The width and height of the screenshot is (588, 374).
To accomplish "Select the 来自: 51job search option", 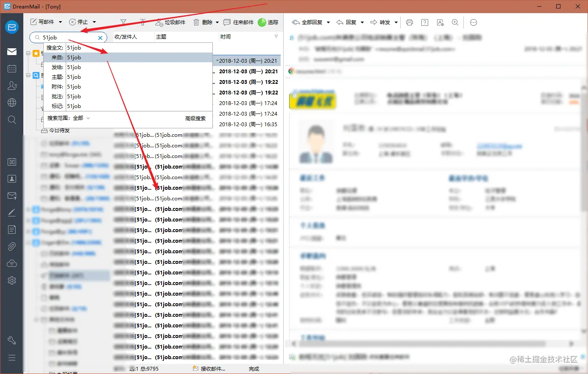I will (128, 57).
